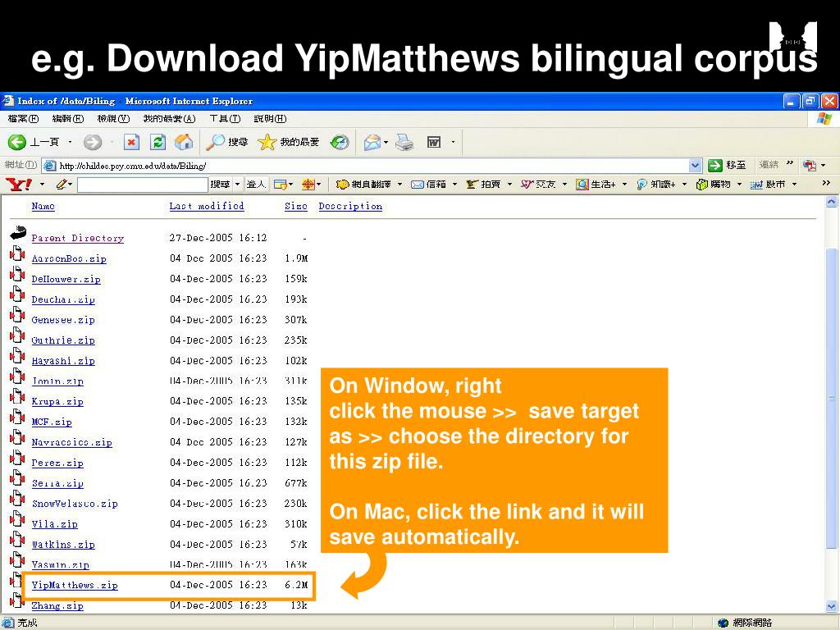
Task: Click the Krupa.zip link
Action: point(57,401)
